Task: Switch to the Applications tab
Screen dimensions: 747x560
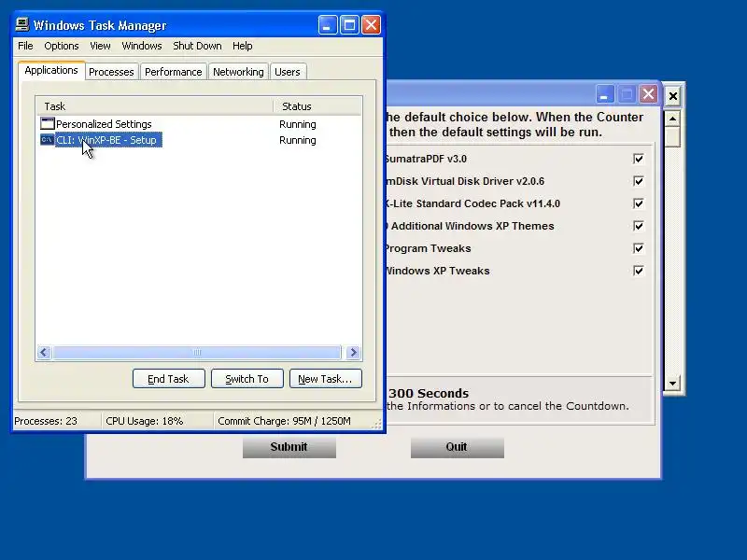Action: point(51,71)
